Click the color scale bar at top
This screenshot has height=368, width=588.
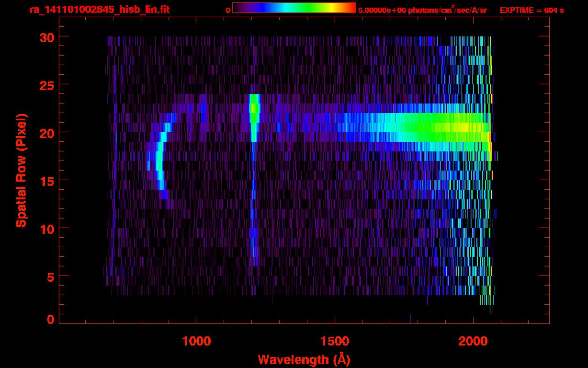pos(294,8)
